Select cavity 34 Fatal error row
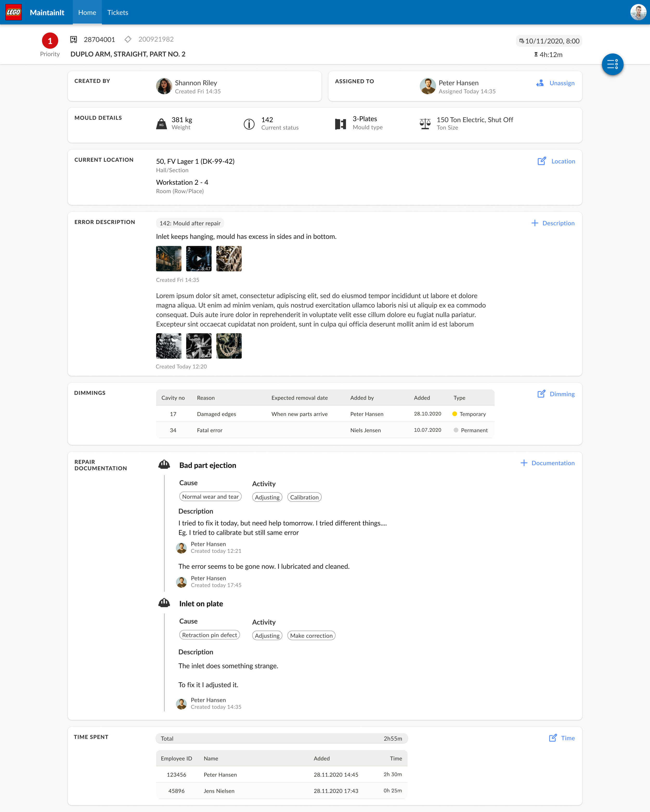Viewport: 650px width, 812px height. tap(325, 430)
